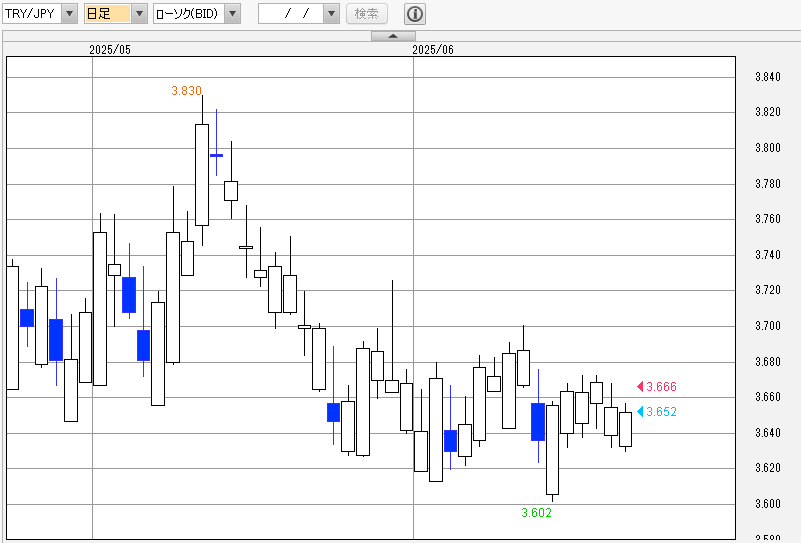Click the 3.602 low price label

click(x=536, y=513)
